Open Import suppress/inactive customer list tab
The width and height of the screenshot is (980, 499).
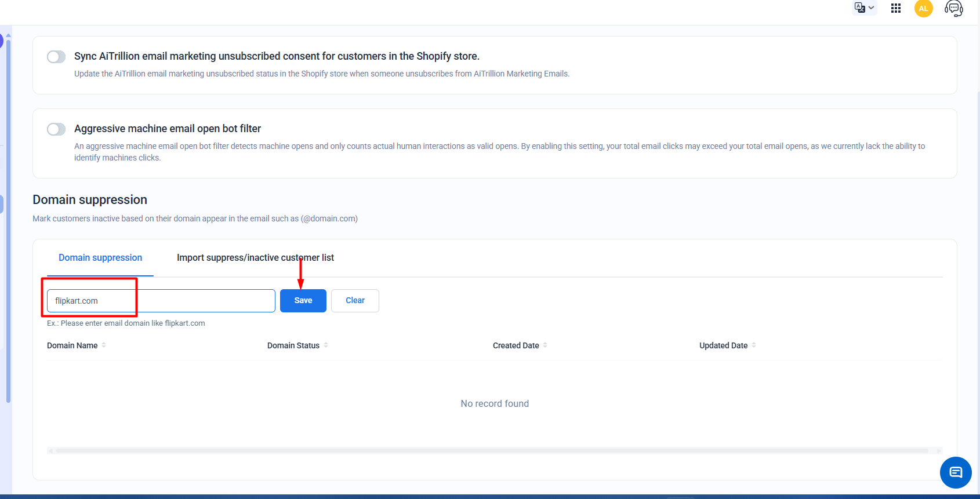point(255,258)
